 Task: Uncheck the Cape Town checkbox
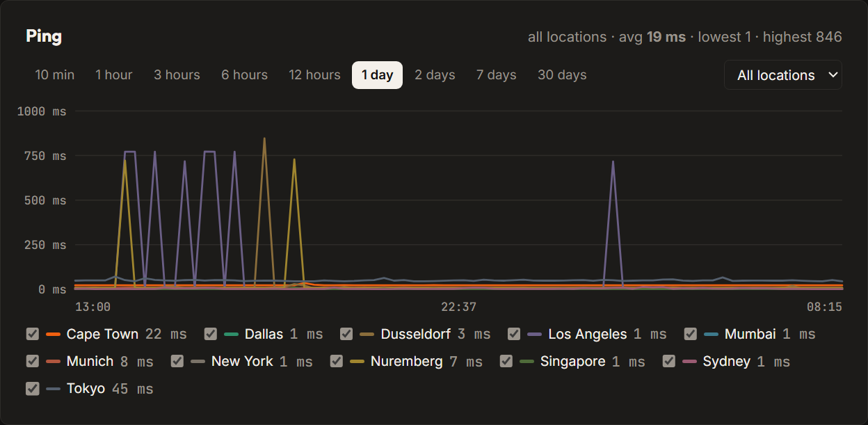point(32,334)
